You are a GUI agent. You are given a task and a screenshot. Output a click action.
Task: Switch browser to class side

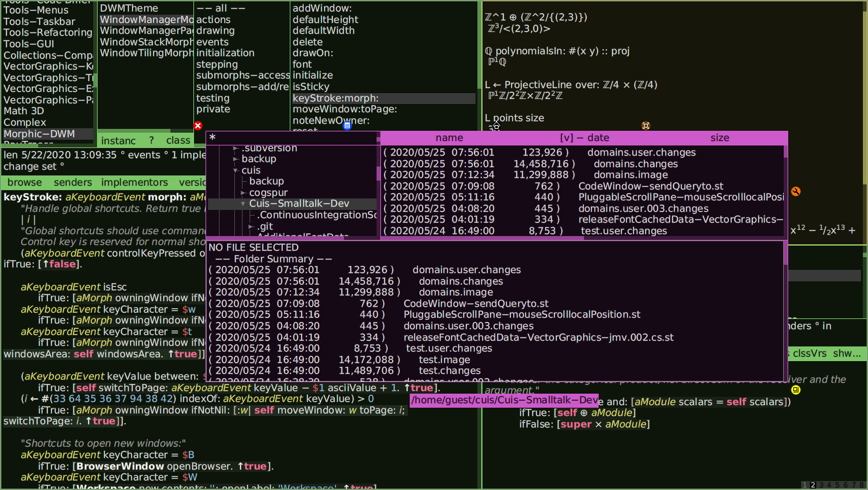[178, 140]
